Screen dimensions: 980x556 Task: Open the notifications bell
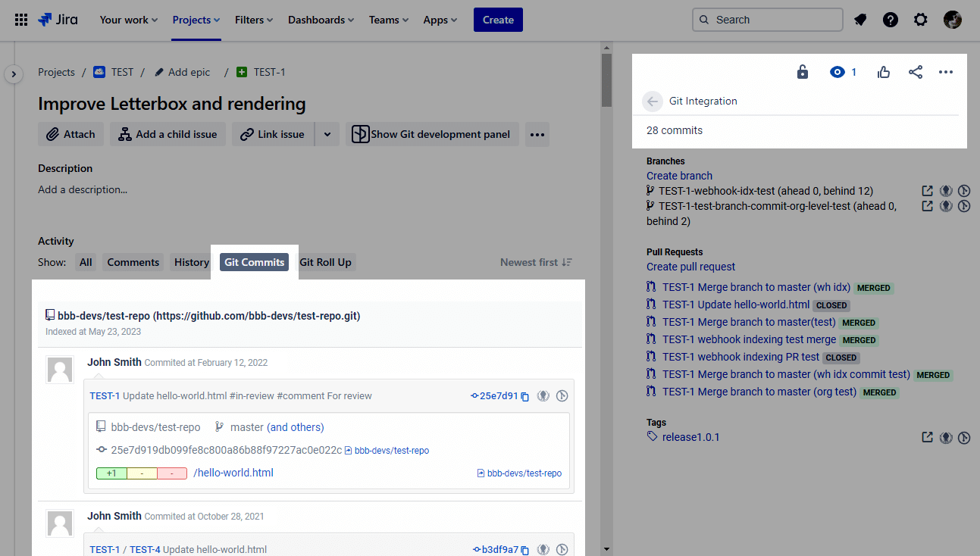860,20
